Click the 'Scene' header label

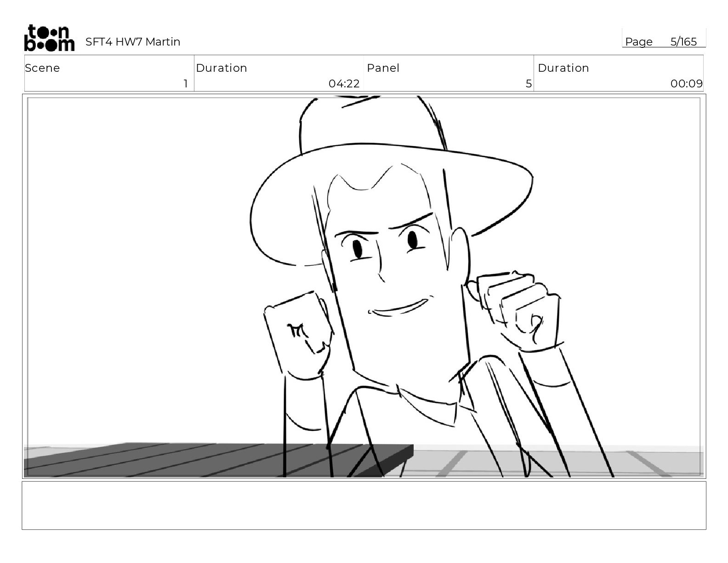point(42,68)
